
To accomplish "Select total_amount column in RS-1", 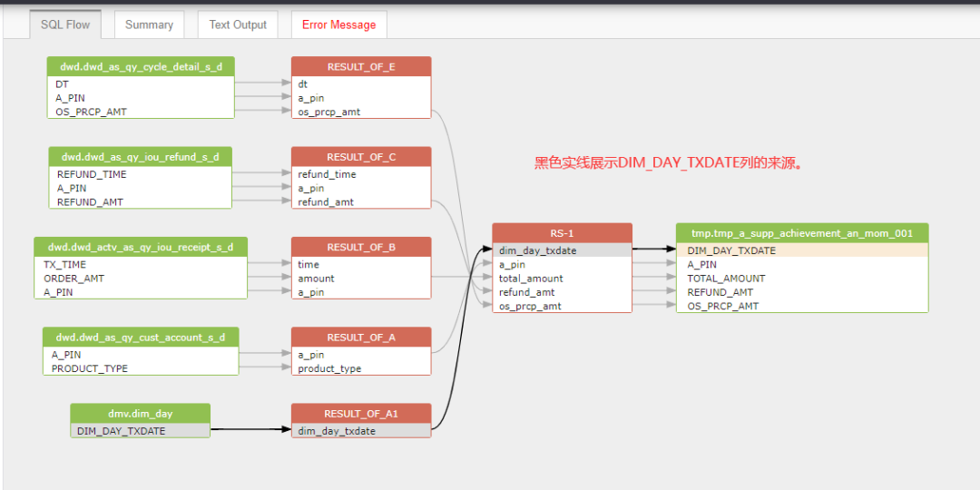I will point(562,278).
